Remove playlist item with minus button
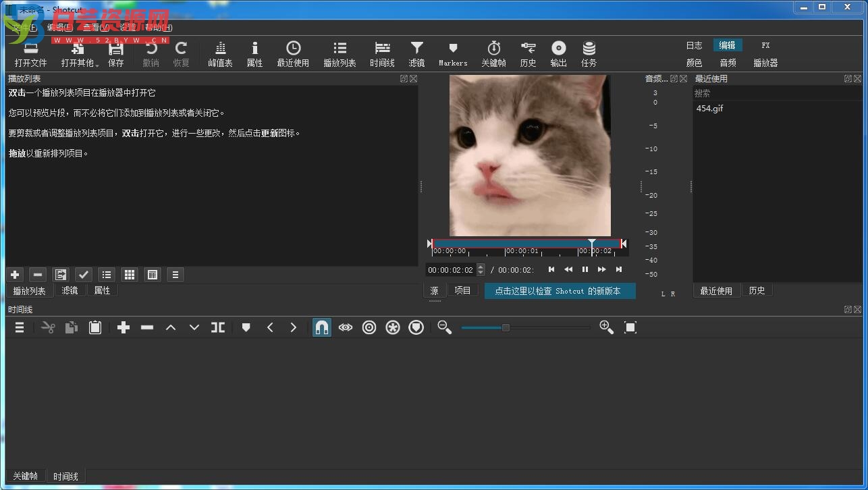The width and height of the screenshot is (868, 490). pyautogui.click(x=38, y=275)
